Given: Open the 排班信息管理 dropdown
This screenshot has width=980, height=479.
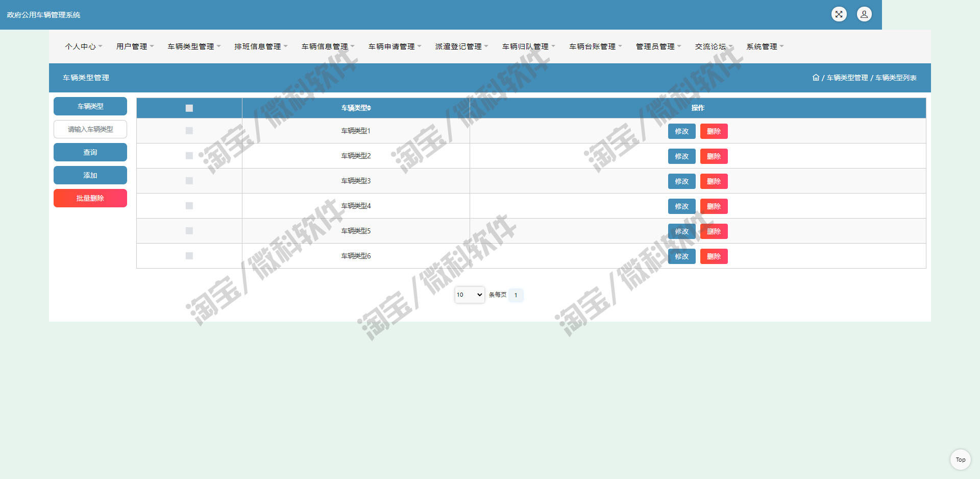Looking at the screenshot, I should (x=261, y=46).
